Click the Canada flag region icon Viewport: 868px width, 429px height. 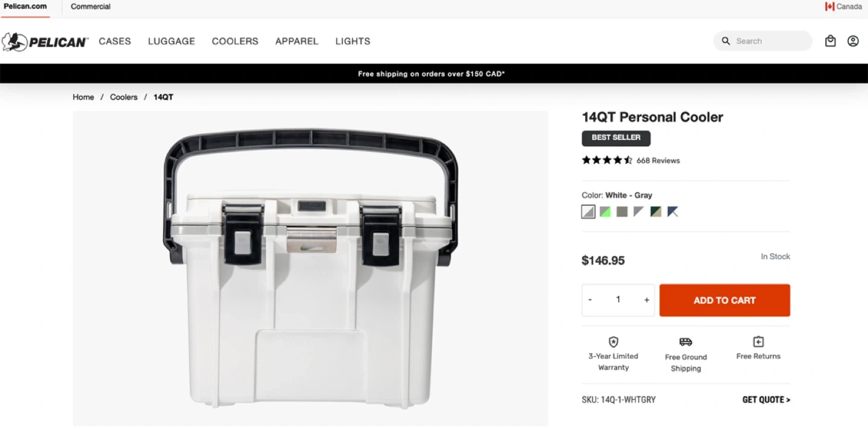[x=829, y=7]
